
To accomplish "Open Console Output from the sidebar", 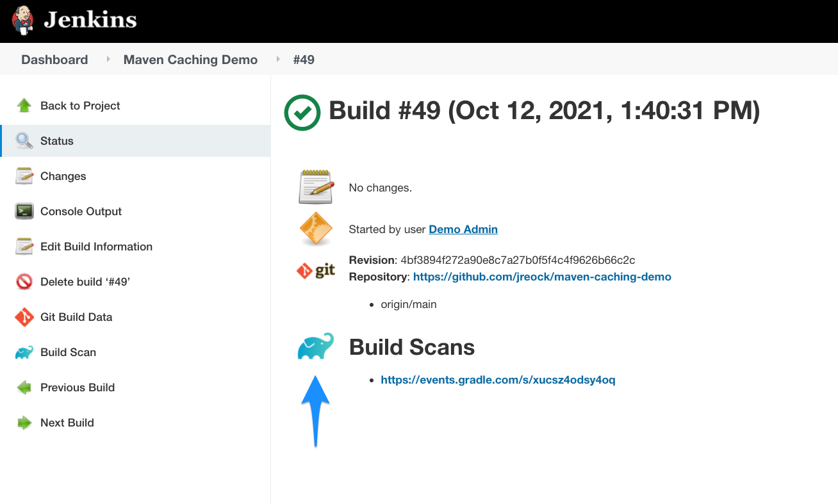I will pos(81,211).
